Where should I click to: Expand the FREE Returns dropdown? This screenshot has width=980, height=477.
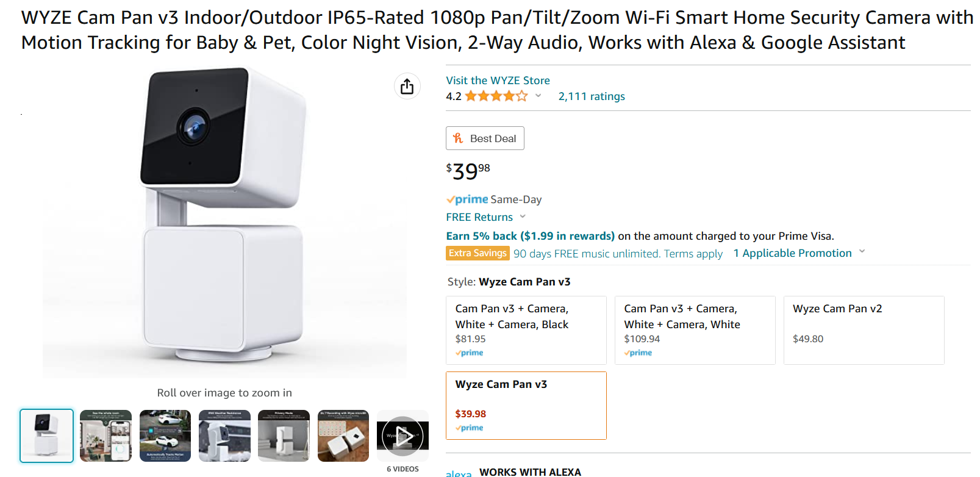point(523,217)
